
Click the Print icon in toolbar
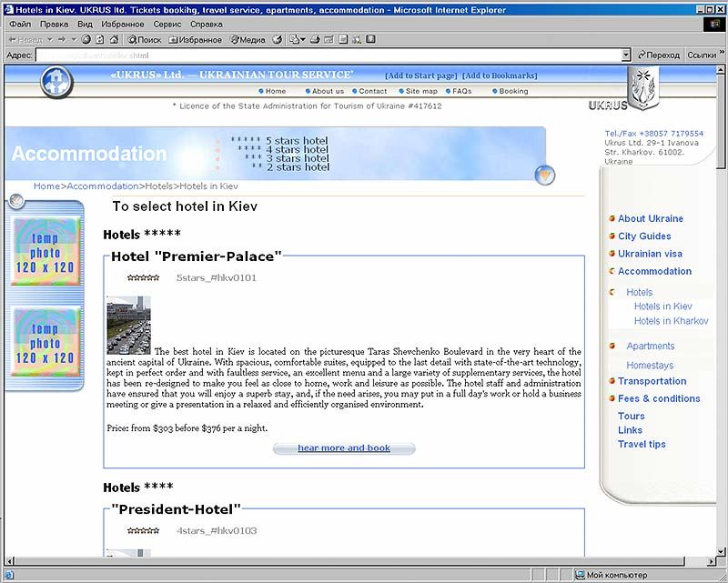(314, 40)
